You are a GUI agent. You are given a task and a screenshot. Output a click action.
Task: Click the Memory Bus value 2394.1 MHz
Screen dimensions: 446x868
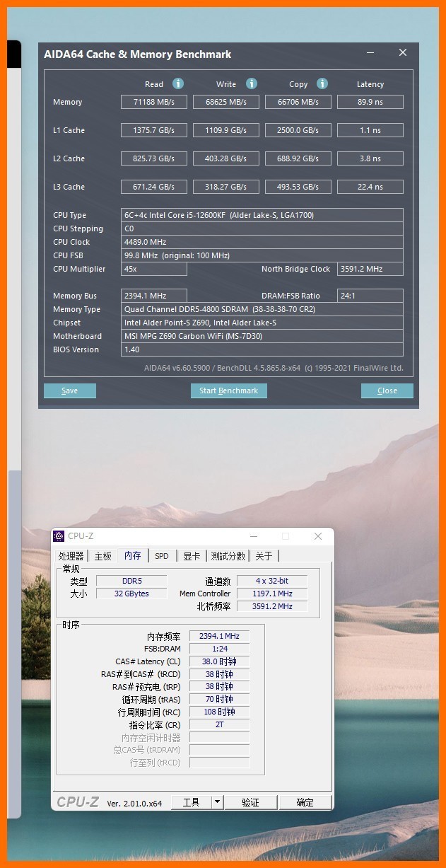(x=154, y=296)
